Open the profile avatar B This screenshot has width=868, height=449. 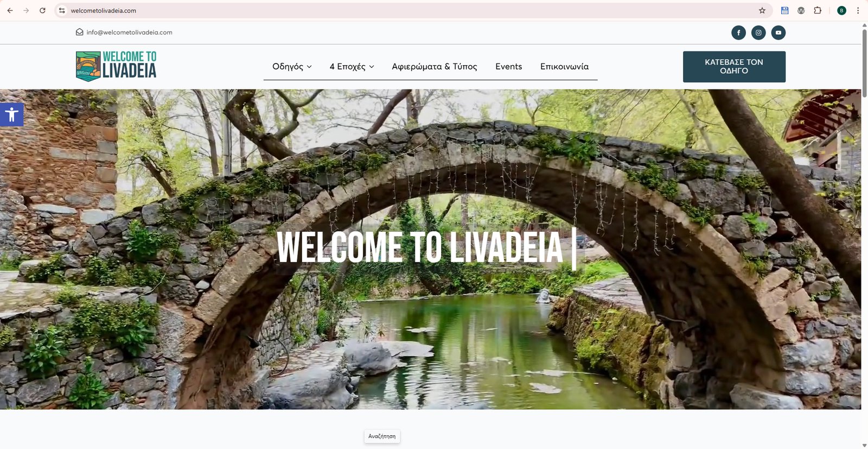[842, 10]
